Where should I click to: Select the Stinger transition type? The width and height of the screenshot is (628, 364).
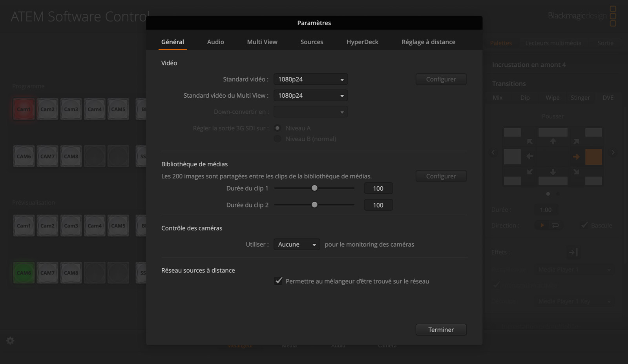pyautogui.click(x=580, y=98)
